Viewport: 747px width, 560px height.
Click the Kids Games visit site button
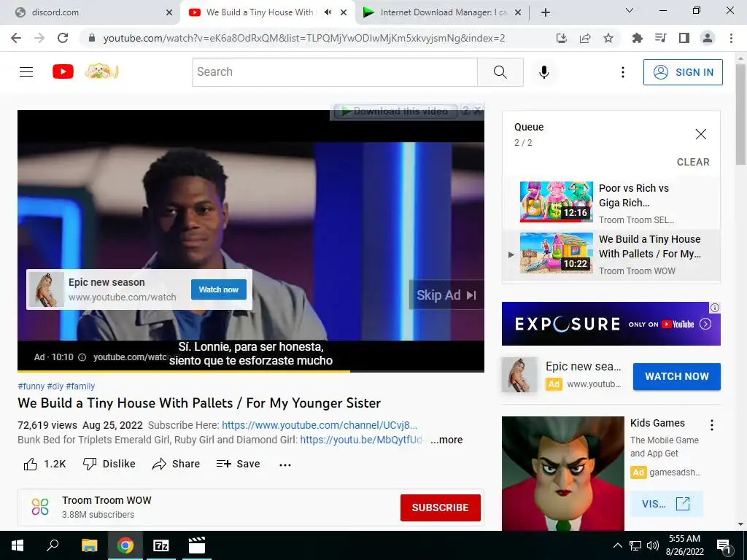click(666, 503)
